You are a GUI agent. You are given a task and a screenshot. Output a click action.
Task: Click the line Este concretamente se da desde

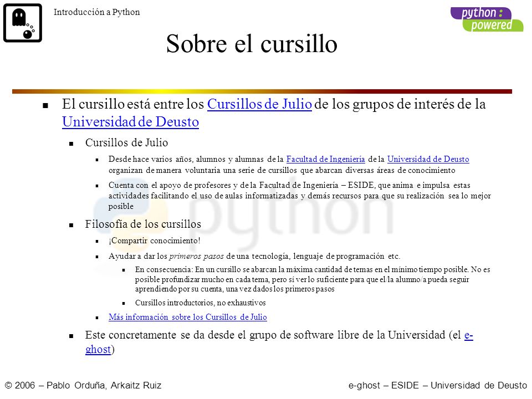pos(279,342)
